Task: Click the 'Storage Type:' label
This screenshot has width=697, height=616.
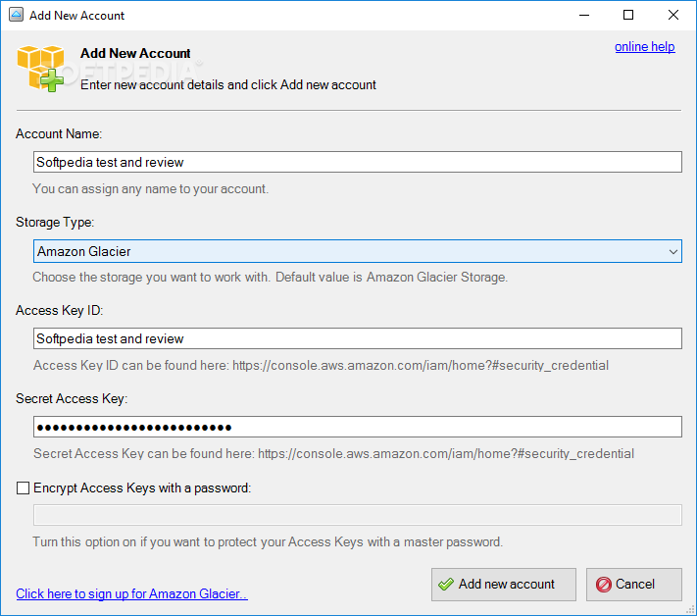Action: (55, 222)
